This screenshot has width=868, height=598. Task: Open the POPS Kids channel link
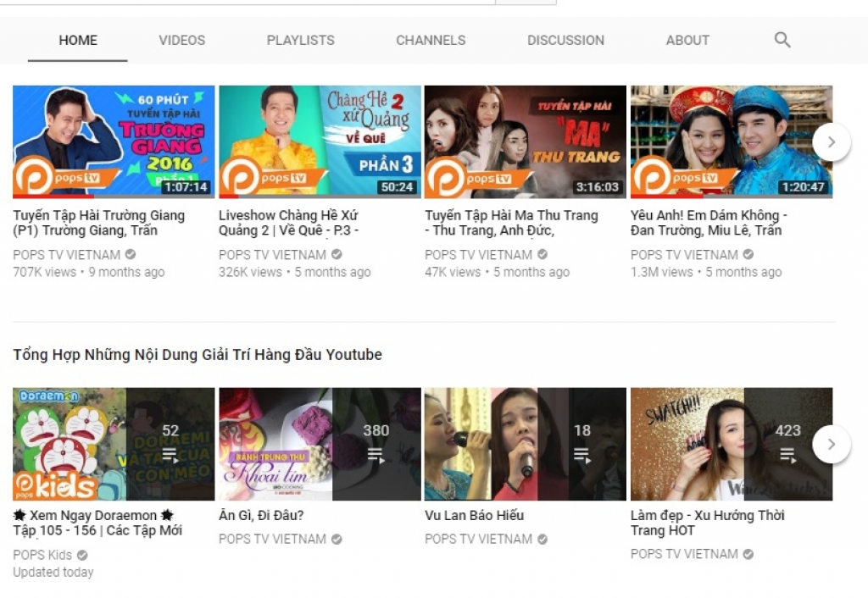point(42,555)
